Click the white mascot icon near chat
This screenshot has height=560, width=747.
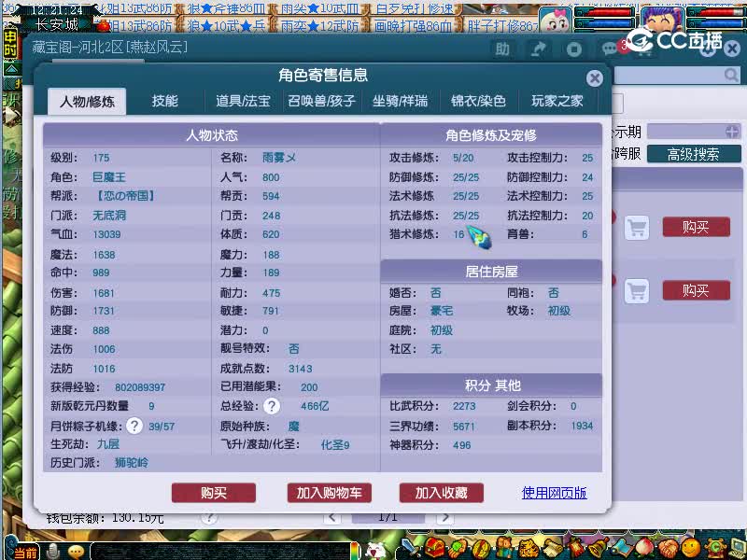pos(376,551)
